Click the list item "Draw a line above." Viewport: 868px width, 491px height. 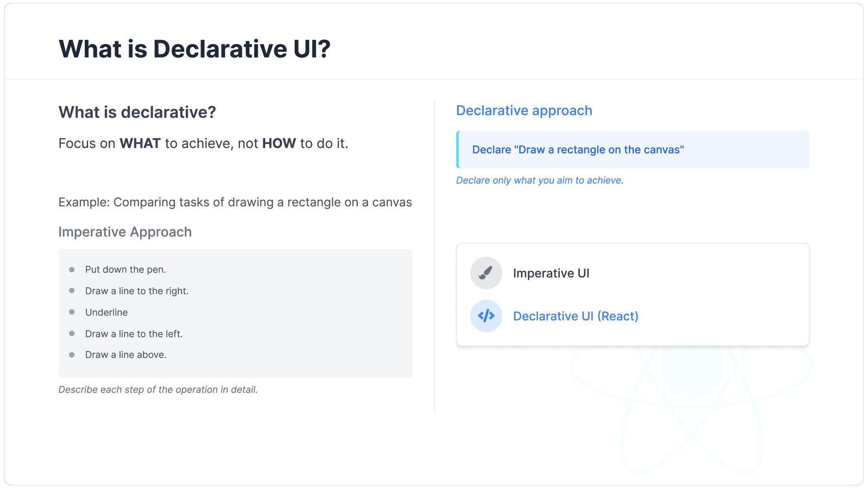tap(126, 355)
